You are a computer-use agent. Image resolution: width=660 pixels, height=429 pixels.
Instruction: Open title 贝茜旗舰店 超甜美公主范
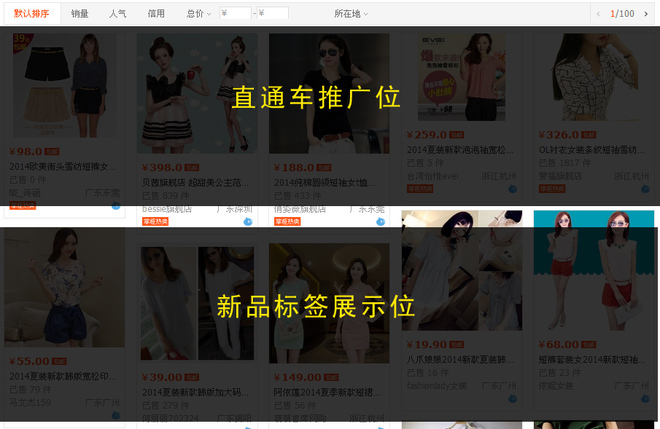[x=195, y=183]
